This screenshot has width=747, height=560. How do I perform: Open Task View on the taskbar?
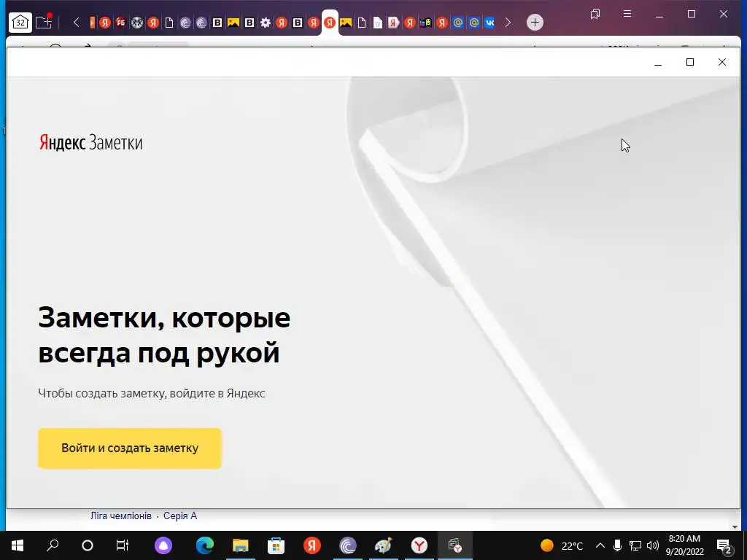coord(123,545)
